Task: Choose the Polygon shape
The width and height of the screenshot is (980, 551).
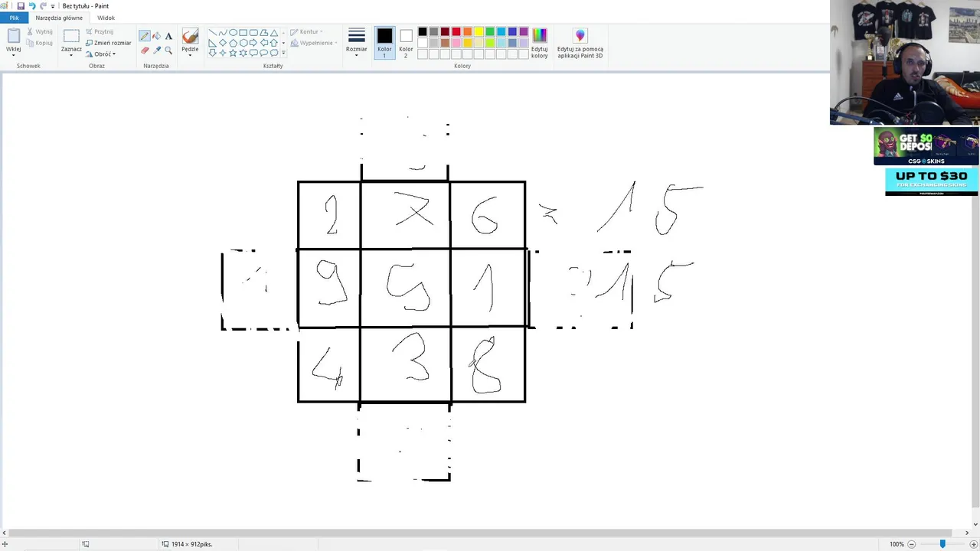Action: 264,33
